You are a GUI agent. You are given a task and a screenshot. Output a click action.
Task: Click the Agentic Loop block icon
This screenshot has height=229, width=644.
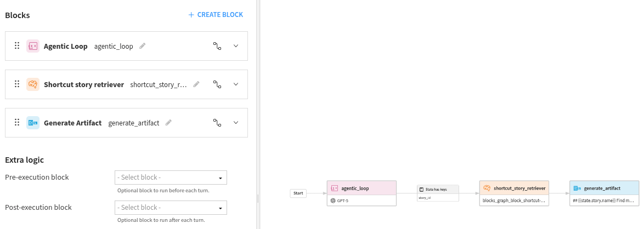pyautogui.click(x=33, y=46)
